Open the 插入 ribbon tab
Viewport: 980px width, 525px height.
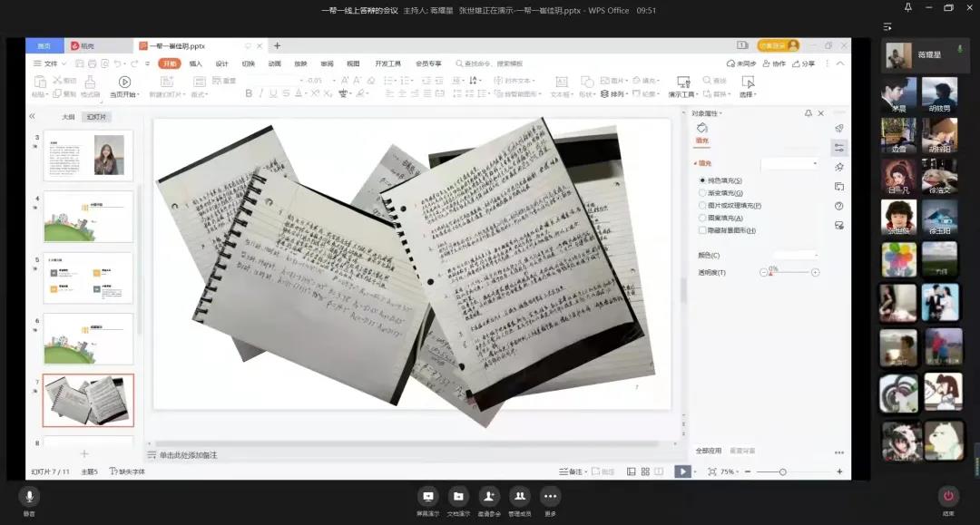click(x=196, y=63)
